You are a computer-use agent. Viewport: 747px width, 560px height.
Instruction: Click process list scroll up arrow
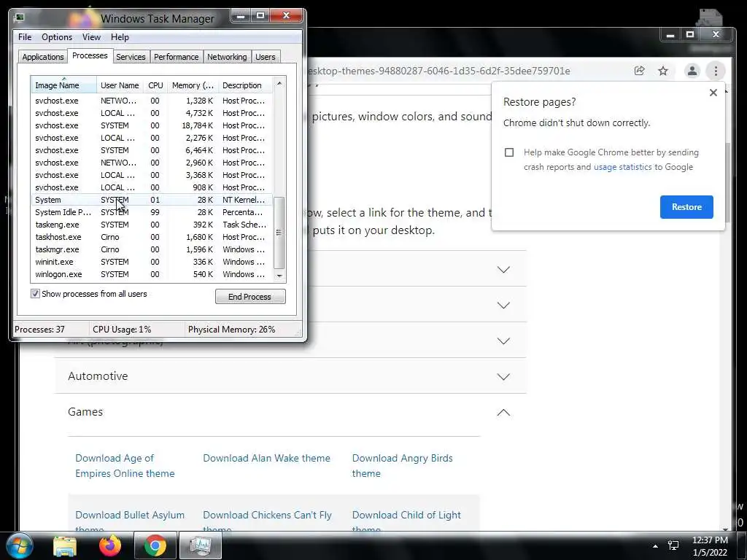tap(279, 83)
